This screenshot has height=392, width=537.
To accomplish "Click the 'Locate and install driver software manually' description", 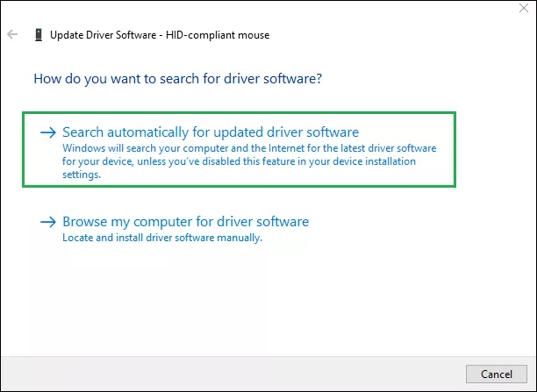I will coord(162,238).
